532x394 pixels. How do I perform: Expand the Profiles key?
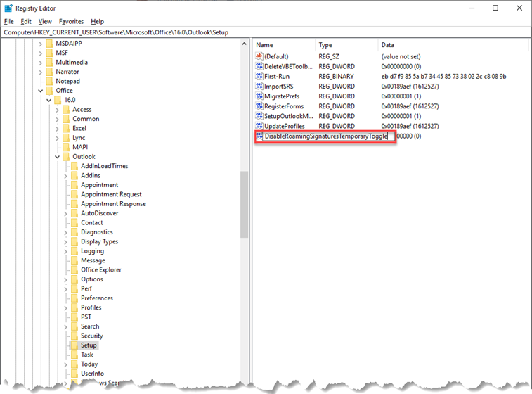coord(66,307)
